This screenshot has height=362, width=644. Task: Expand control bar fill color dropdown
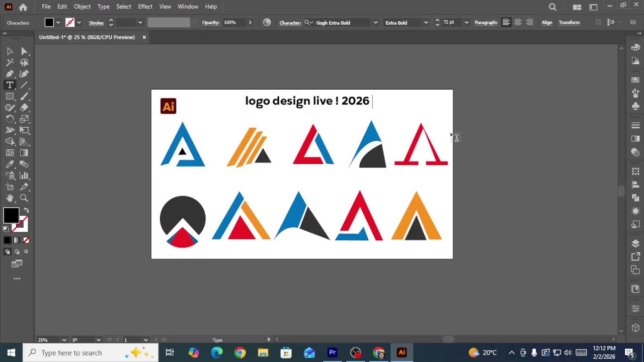pyautogui.click(x=58, y=23)
